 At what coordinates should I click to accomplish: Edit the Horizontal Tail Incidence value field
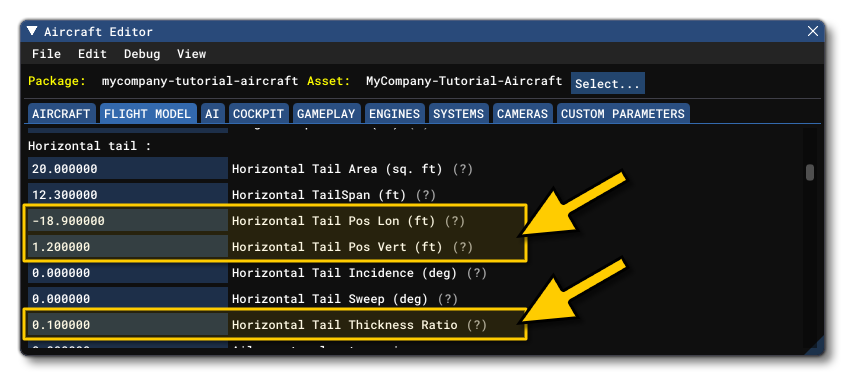click(x=128, y=273)
